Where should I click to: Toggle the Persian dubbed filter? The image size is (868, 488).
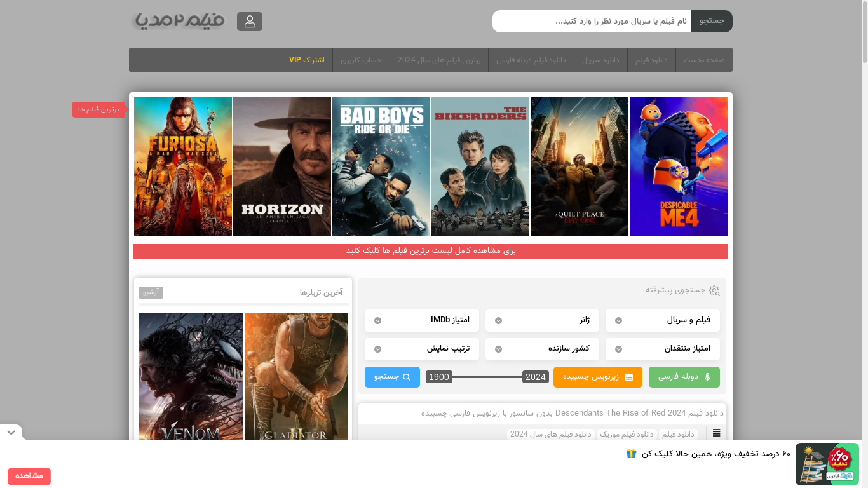(x=684, y=377)
